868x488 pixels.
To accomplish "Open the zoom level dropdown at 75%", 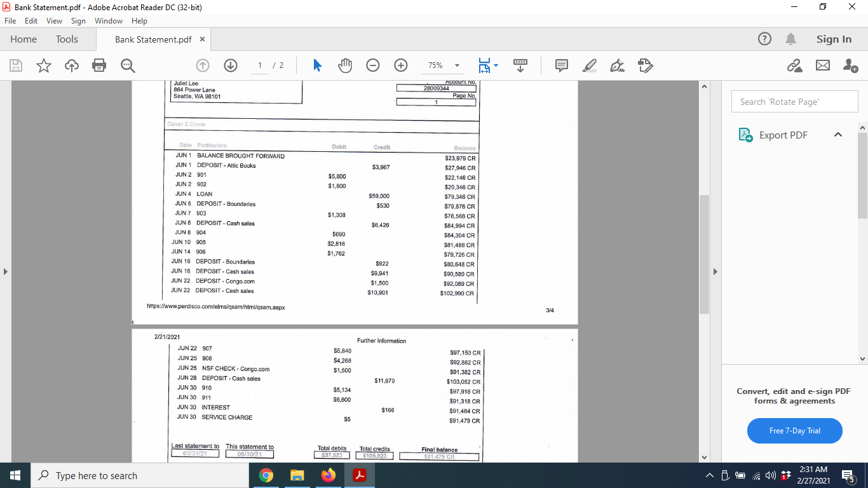I will click(456, 65).
